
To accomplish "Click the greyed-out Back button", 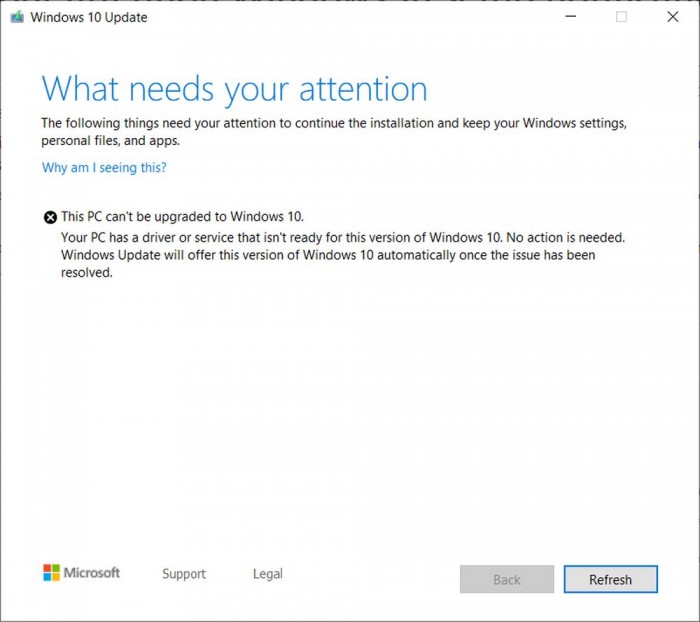I will coord(507,579).
